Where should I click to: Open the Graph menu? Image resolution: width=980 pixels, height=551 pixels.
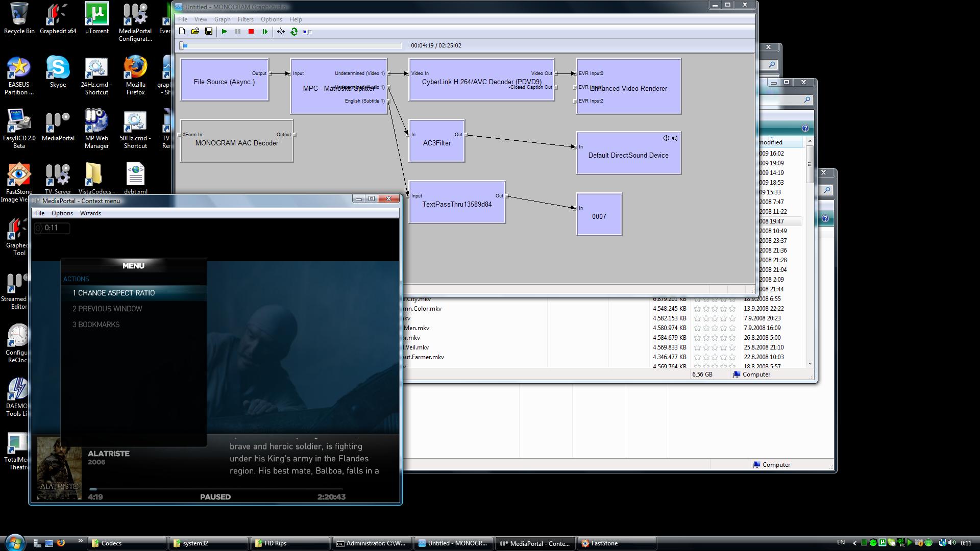[222, 19]
